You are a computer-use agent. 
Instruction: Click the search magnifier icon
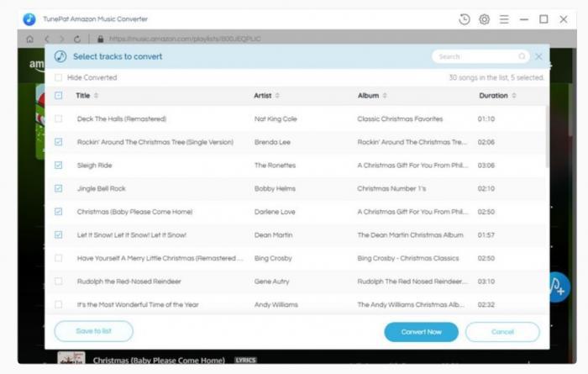coord(522,56)
